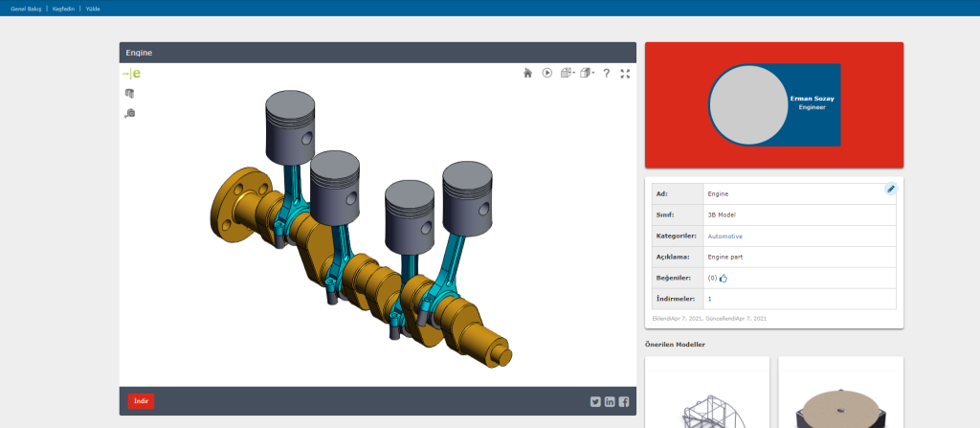Open the view orientation cube dropdown
This screenshot has height=428, width=980.
567,73
